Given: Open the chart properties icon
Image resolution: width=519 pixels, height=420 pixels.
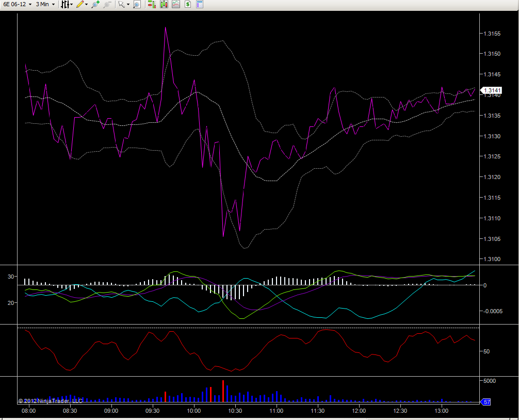Looking at the screenshot, I should (x=200, y=4).
